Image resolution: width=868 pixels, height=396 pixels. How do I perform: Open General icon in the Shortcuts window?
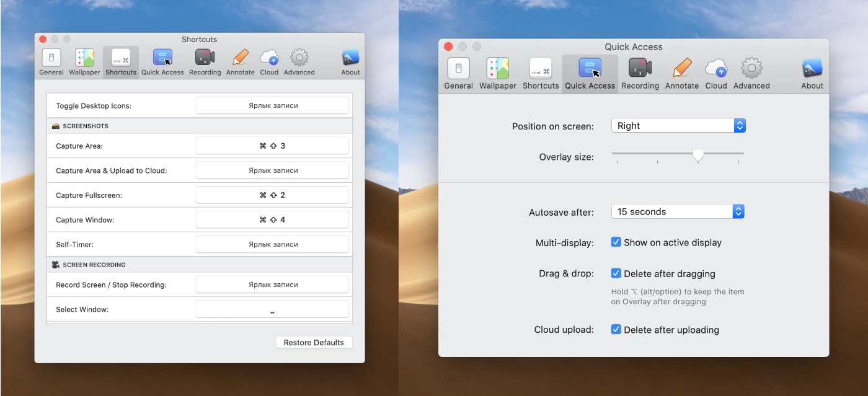[x=51, y=58]
